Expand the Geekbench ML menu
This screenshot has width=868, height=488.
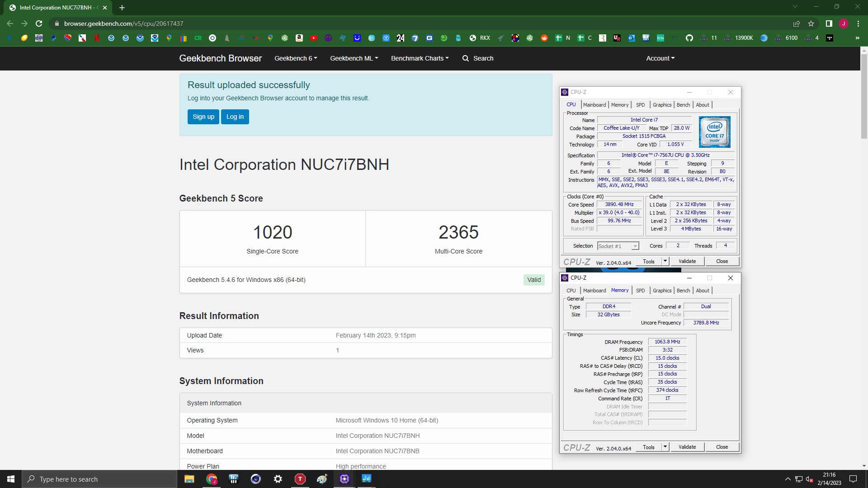click(354, 58)
